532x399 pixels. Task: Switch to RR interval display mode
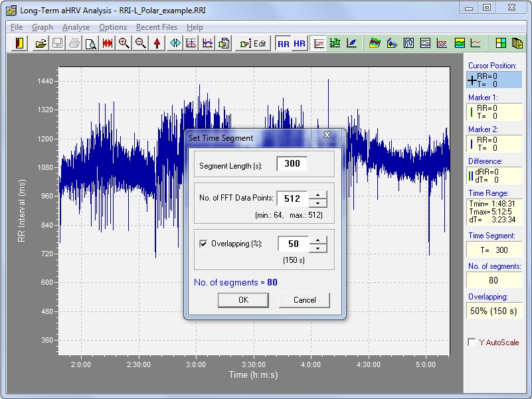tap(284, 43)
